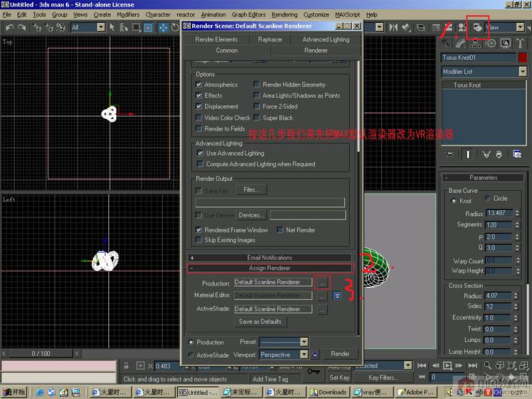Open the Modifier List dropdown
The width and height of the screenshot is (532, 399).
point(523,72)
